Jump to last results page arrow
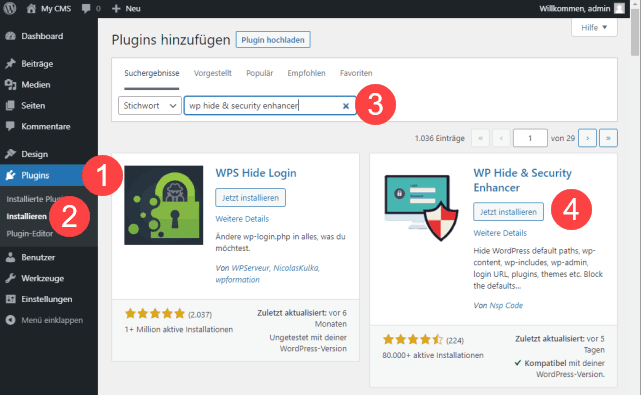The width and height of the screenshot is (641, 395). (608, 138)
